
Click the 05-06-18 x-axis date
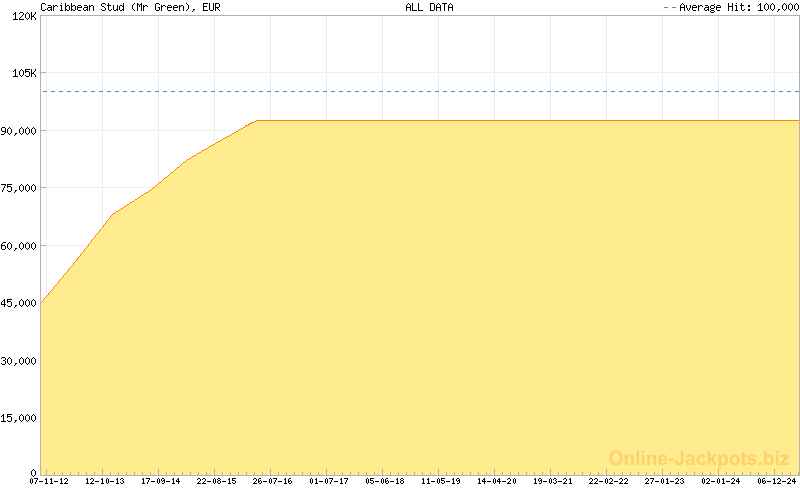coord(385,481)
